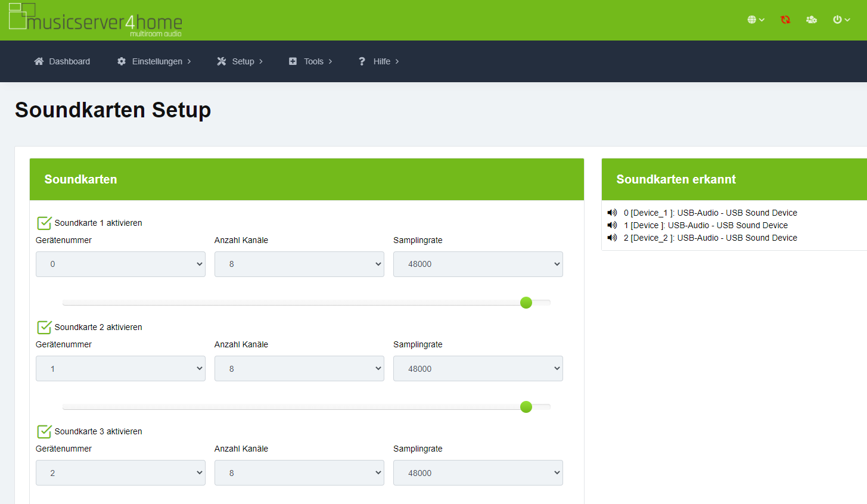Click speaker icon beside Device_2
This screenshot has width=867, height=504.
[x=612, y=238]
